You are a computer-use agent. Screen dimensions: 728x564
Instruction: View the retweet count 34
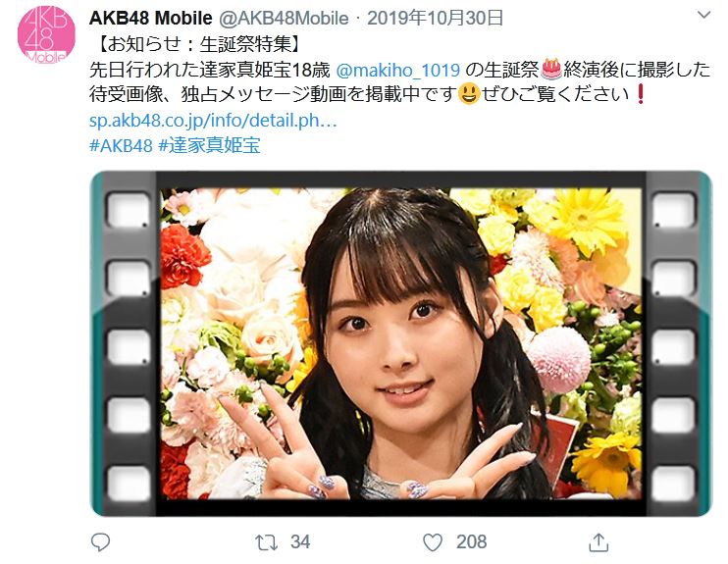(x=300, y=542)
